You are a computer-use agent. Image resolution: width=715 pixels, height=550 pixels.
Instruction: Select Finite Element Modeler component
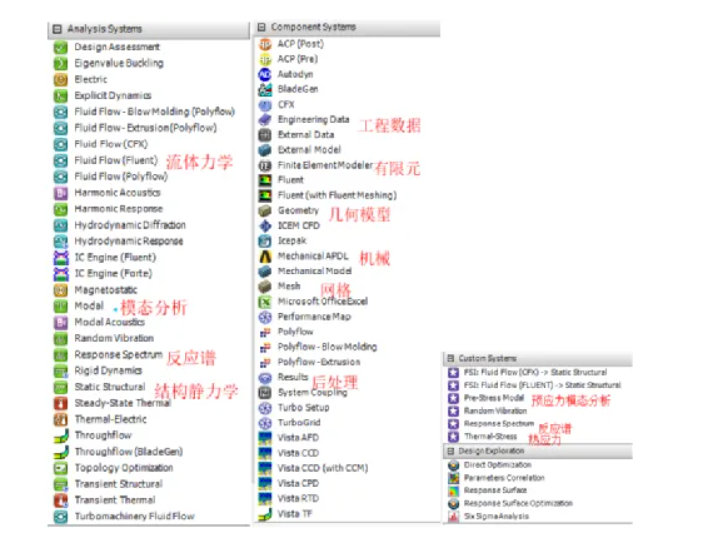click(x=325, y=166)
